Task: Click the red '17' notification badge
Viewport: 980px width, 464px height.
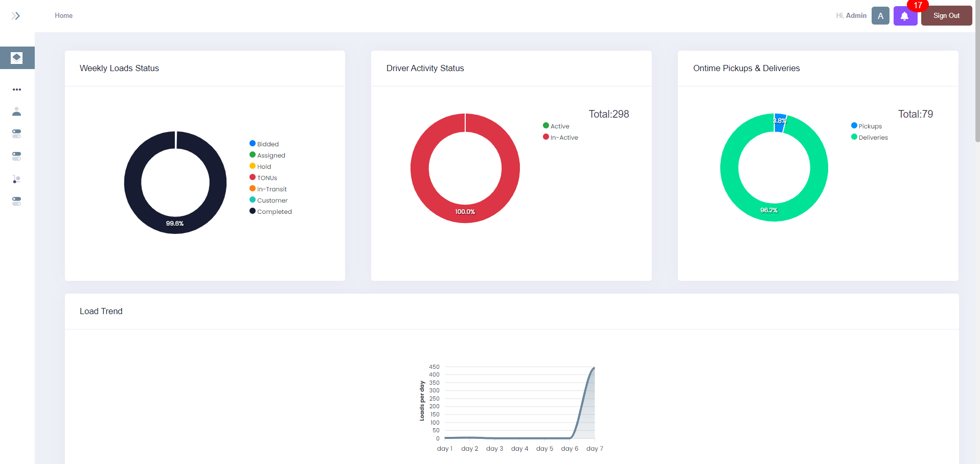Action: (918, 6)
